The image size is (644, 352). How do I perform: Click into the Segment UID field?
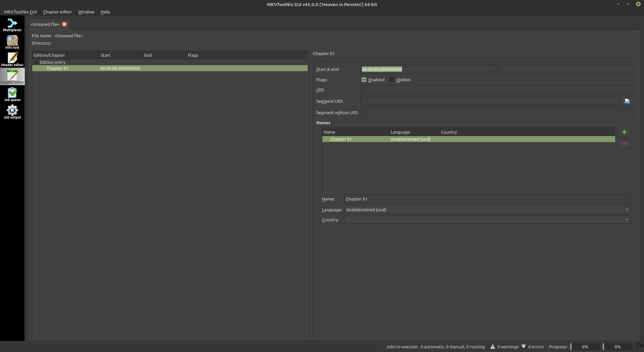point(489,101)
